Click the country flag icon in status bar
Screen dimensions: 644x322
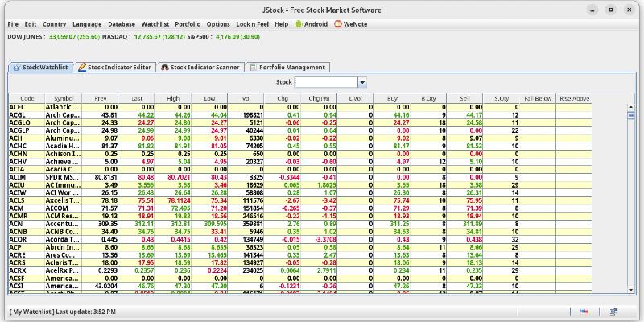[x=584, y=311]
